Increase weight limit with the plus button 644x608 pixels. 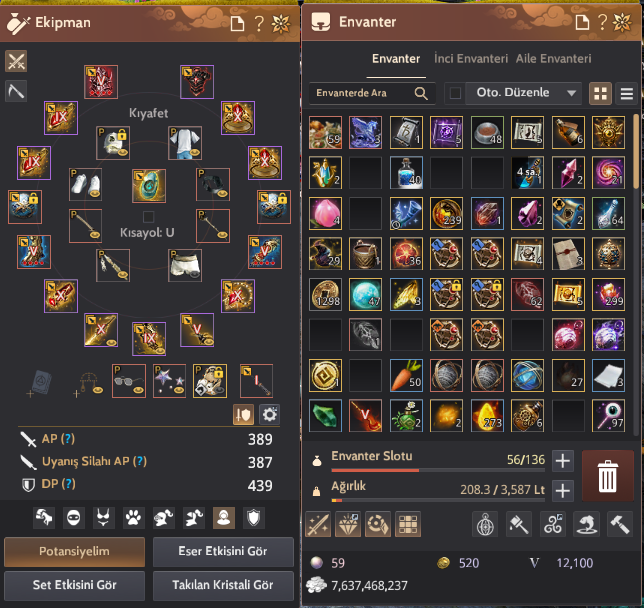[562, 491]
